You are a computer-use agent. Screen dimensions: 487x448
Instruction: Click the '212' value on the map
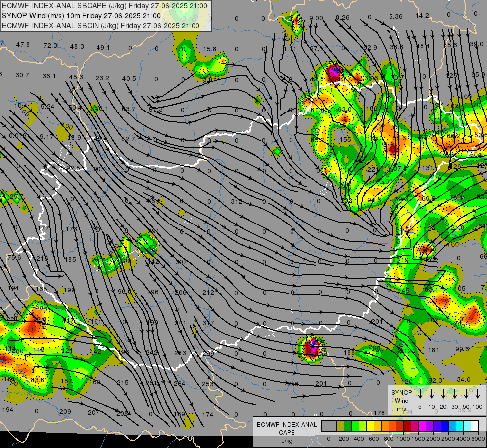point(208,292)
